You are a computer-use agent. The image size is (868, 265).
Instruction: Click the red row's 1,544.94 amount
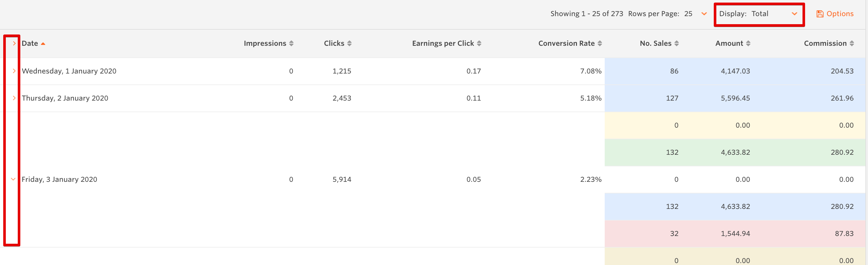tap(735, 234)
